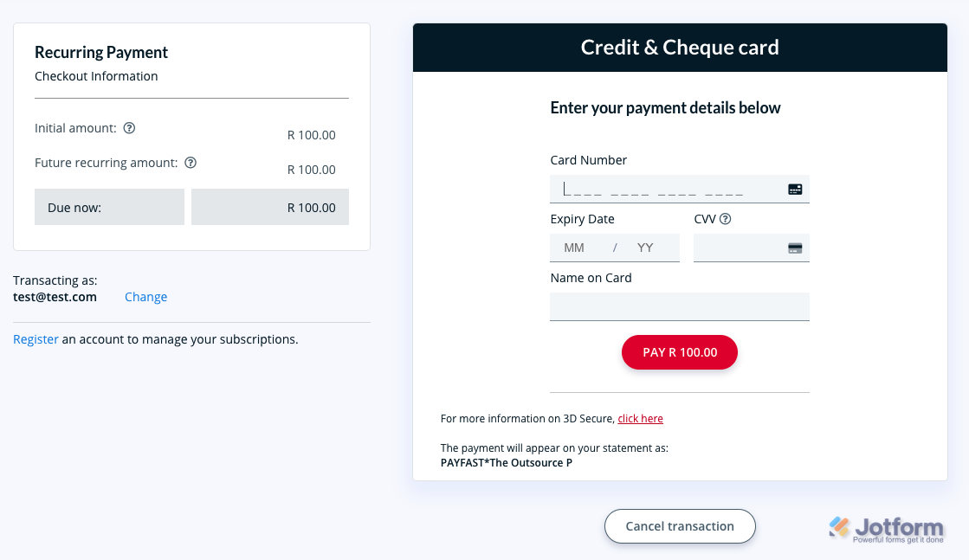Click the card icon in Card Number field
Screen dimensions: 969x560
click(x=795, y=189)
